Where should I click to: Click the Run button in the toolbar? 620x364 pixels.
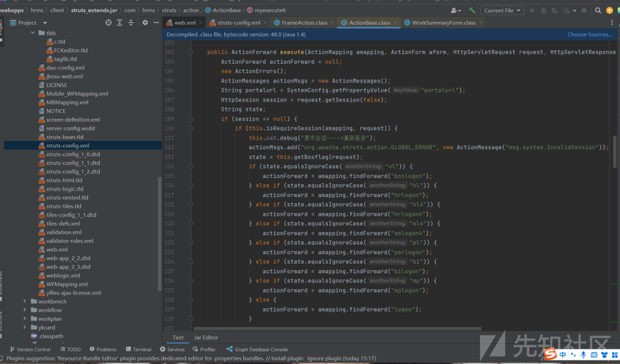[532, 11]
